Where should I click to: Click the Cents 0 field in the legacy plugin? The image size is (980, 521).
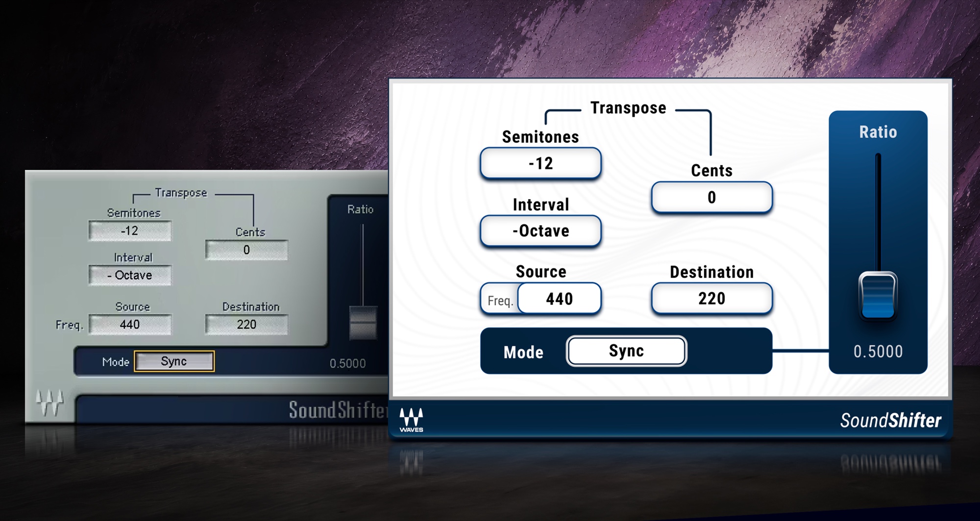tap(246, 250)
